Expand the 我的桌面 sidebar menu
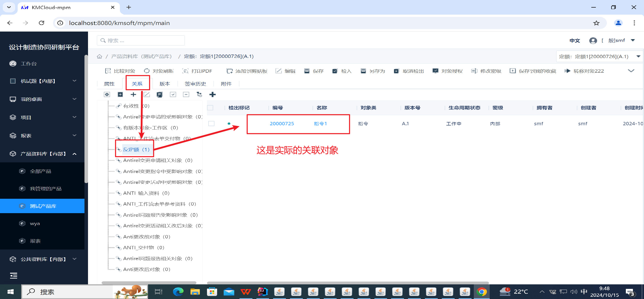The height and width of the screenshot is (299, 644). click(x=42, y=99)
